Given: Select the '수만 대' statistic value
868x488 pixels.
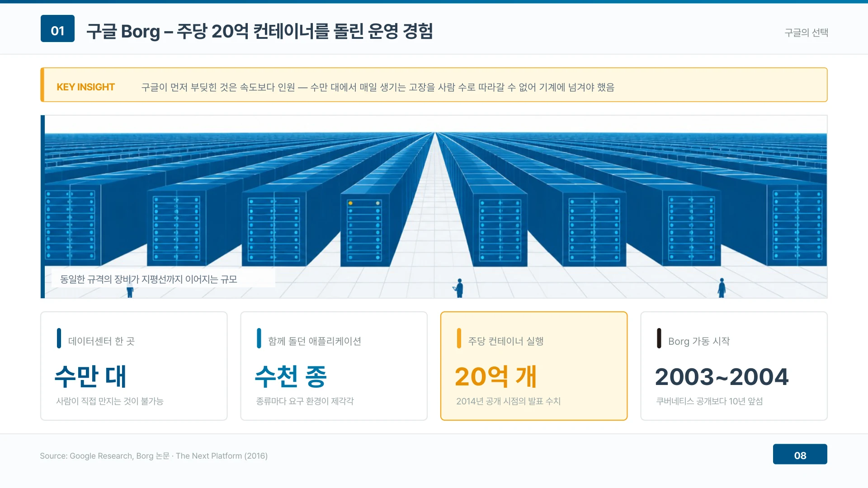Looking at the screenshot, I should point(90,376).
